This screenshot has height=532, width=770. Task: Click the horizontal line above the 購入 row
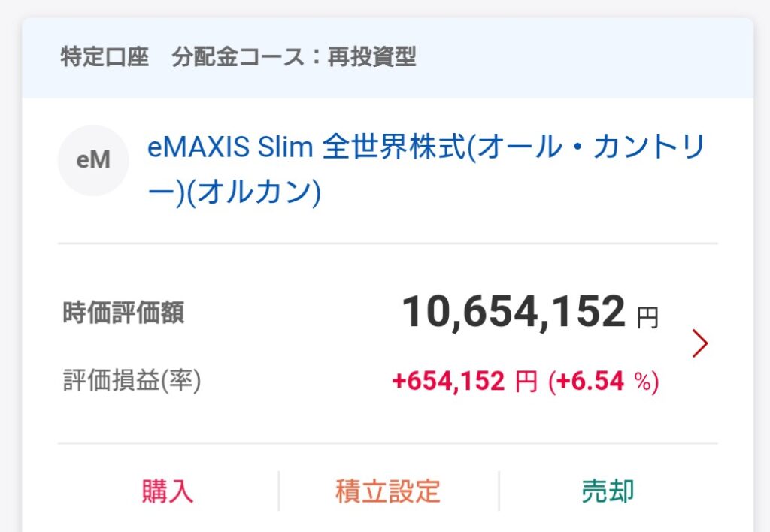coord(388,443)
